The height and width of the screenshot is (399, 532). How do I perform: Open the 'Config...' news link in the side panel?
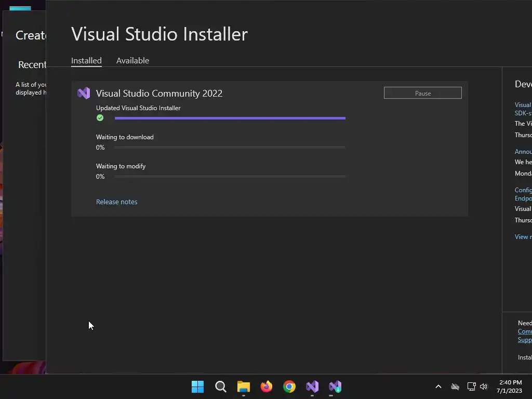(x=523, y=194)
